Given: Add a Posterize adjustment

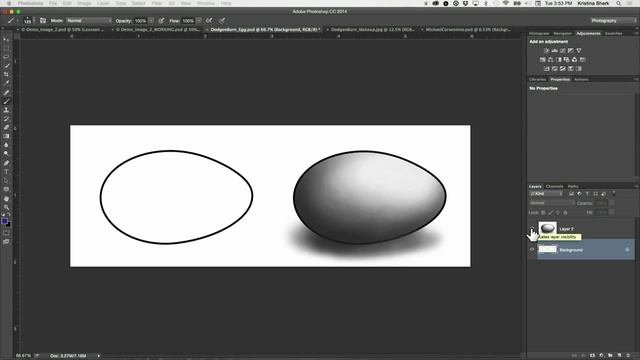Looking at the screenshot, I should pos(555,69).
